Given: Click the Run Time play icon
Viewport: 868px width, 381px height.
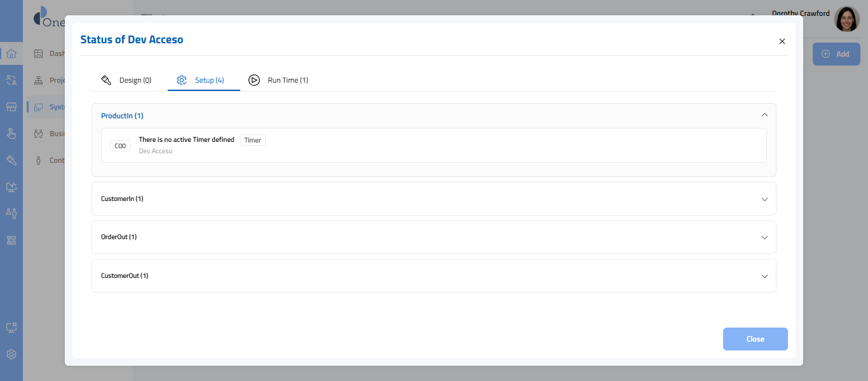Looking at the screenshot, I should [254, 80].
